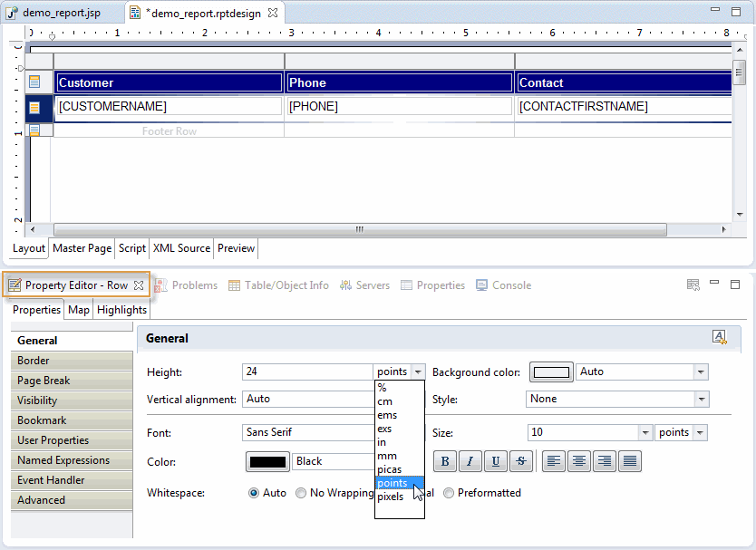Click the Footer Row placeholder cell
Viewport: 756px width, 550px height.
(169, 131)
